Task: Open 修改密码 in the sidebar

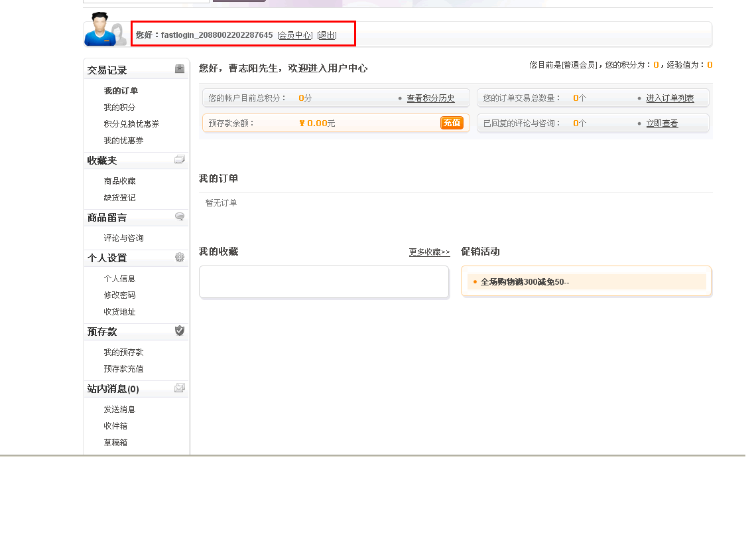Action: tap(119, 295)
